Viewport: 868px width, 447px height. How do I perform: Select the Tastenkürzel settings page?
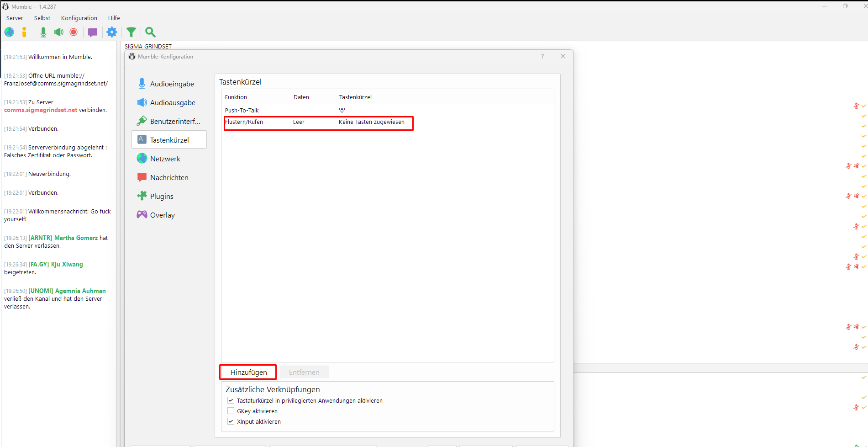pos(169,140)
